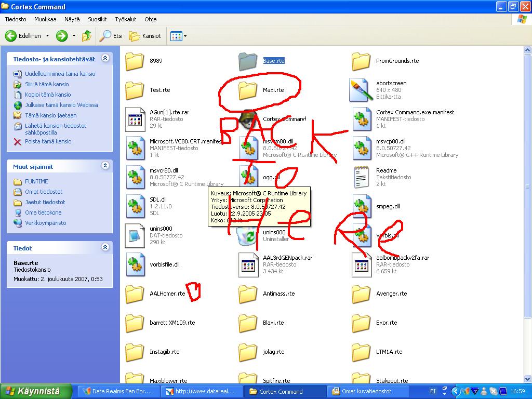Open the Edellinen back history dropdown arrow
The height and width of the screenshot is (399, 532).
pyautogui.click(x=47, y=36)
